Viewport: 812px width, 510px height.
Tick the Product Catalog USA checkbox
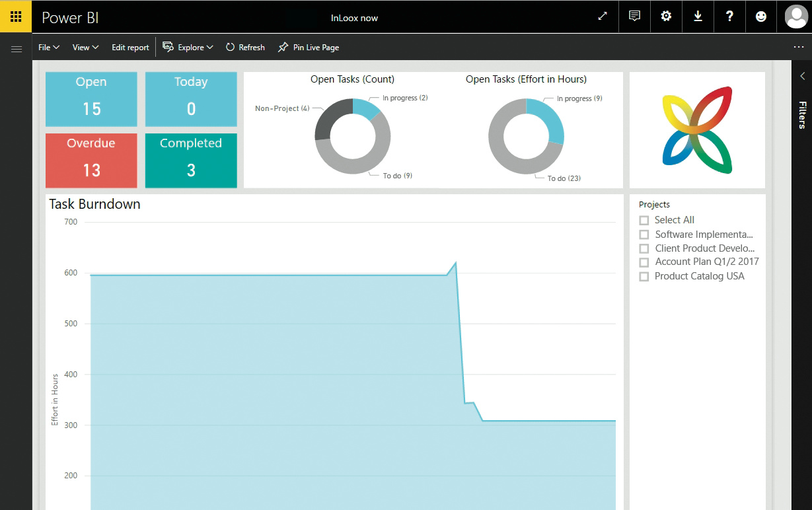(644, 277)
